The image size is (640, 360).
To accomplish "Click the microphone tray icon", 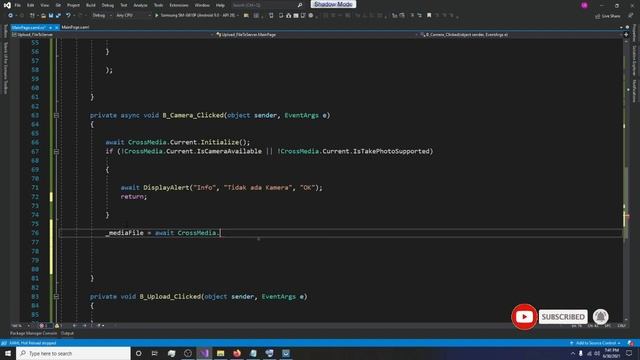I will [x=581, y=353].
